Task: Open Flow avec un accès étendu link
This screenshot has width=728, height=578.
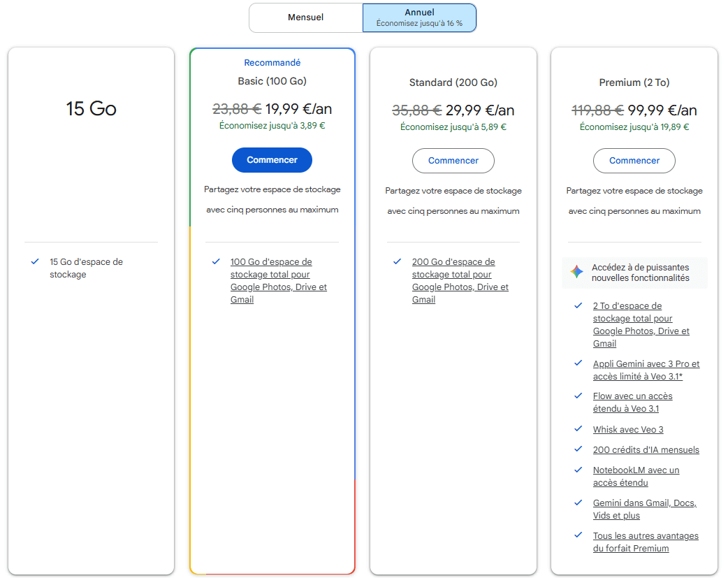Action: click(633, 403)
